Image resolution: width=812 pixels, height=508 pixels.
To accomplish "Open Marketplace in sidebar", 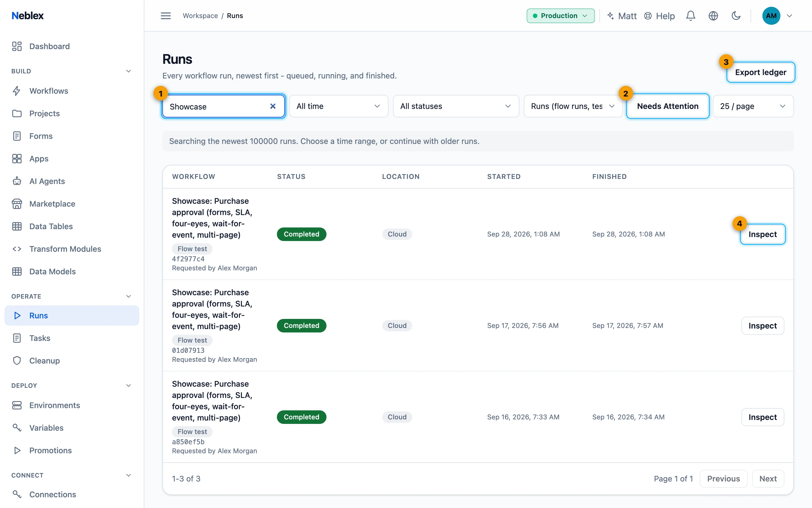I will point(72,203).
